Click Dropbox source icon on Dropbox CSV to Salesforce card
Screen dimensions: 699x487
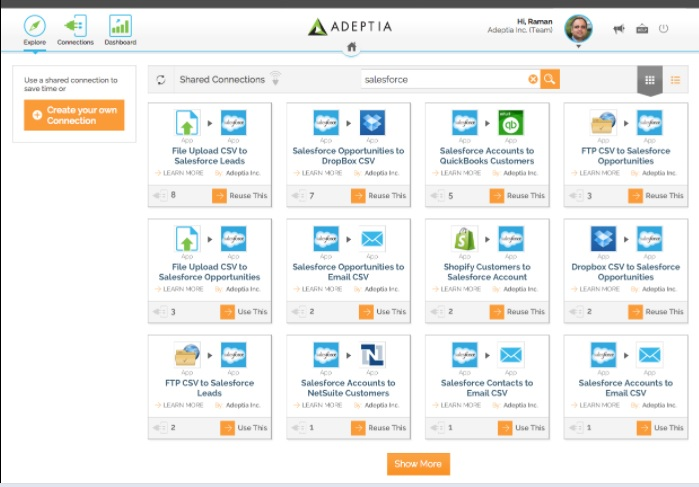coord(603,238)
